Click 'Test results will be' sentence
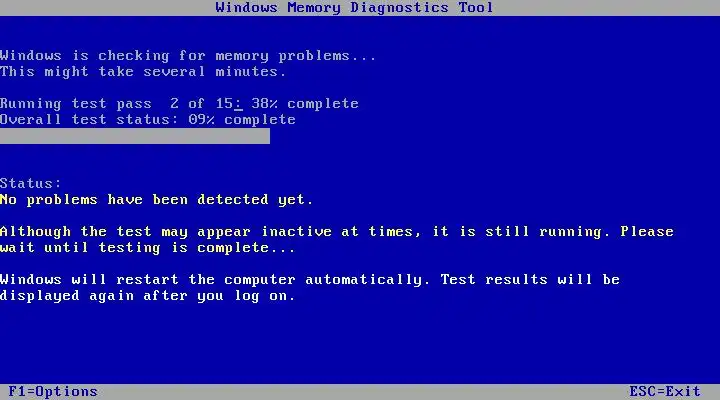Image resolution: width=720 pixels, height=400 pixels. coord(530,280)
